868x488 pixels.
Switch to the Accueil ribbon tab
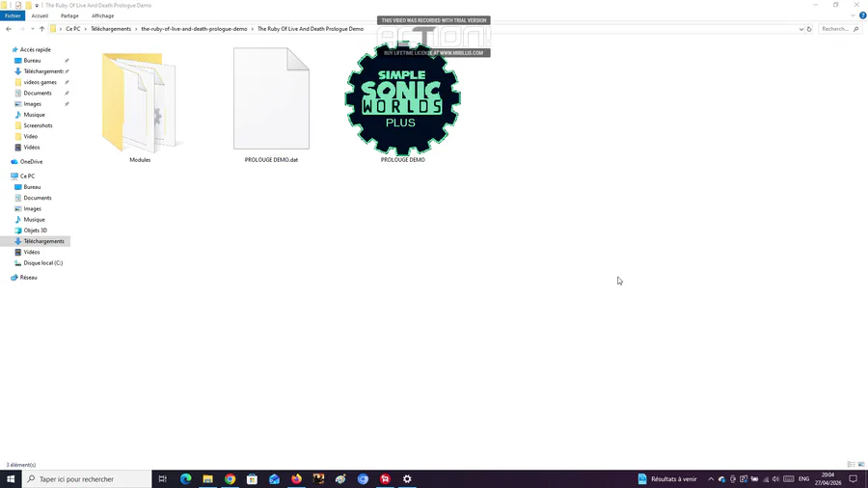pos(40,16)
